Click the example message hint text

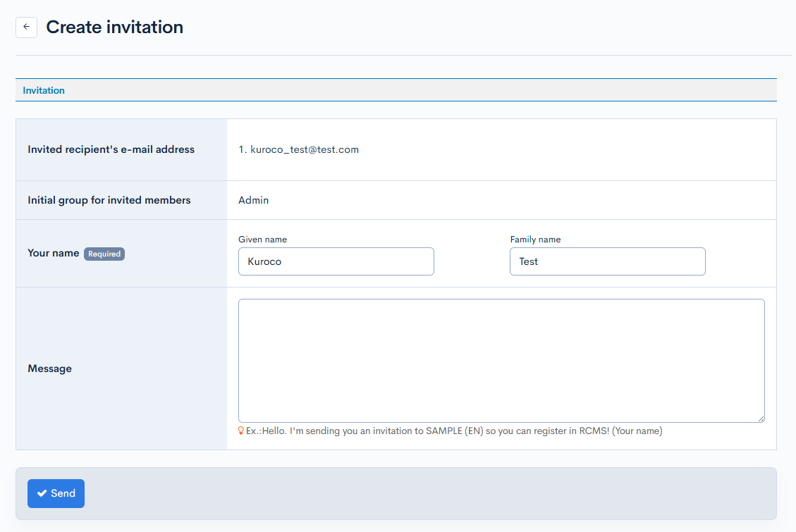pyautogui.click(x=453, y=431)
